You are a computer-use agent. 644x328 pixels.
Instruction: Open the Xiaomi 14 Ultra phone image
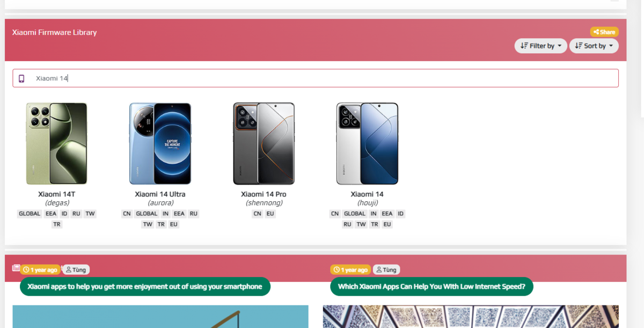tap(160, 143)
